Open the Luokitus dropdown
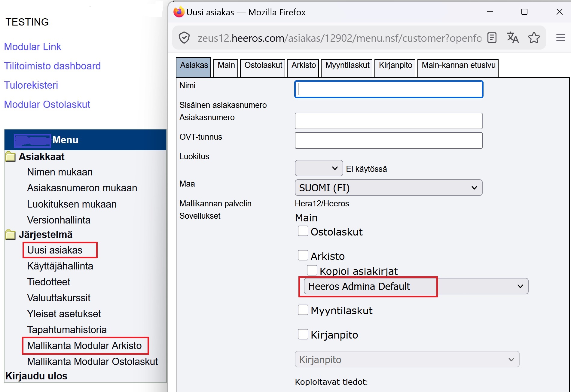This screenshot has width=571, height=392. [x=319, y=168]
